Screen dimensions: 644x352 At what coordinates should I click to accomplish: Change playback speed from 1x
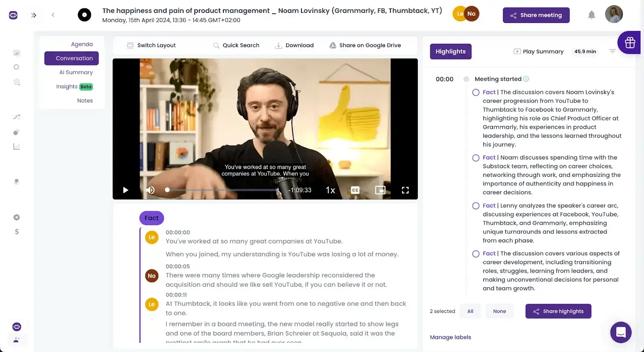(x=330, y=190)
